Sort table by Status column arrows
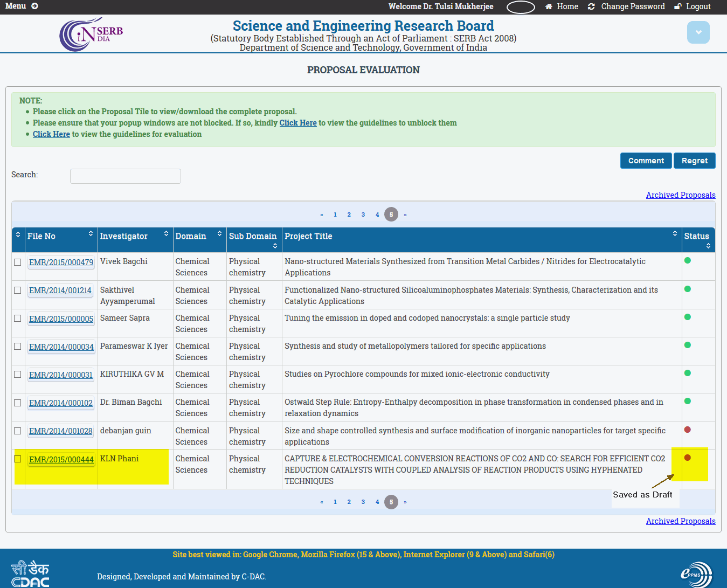Viewport: 727px width, 588px height. 708,246
